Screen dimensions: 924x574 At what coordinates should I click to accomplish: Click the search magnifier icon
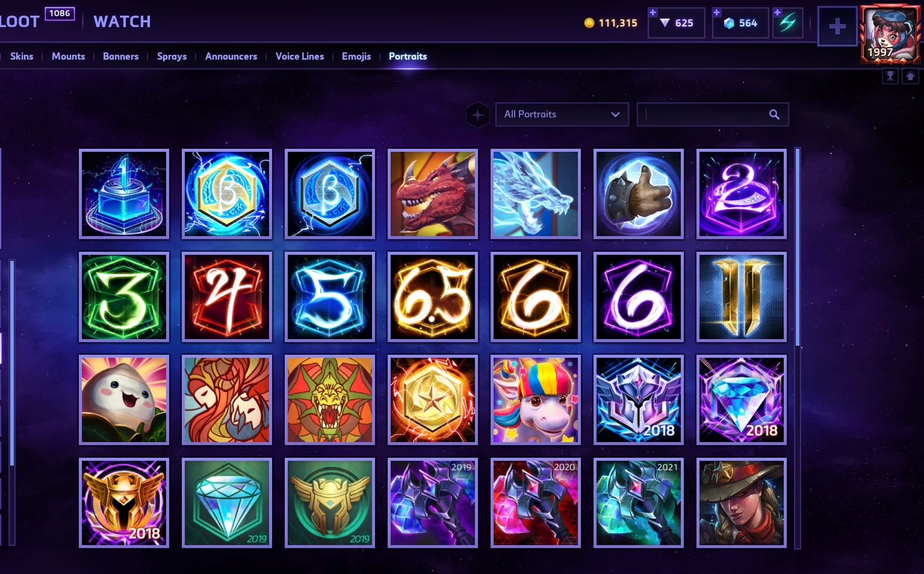pos(774,114)
